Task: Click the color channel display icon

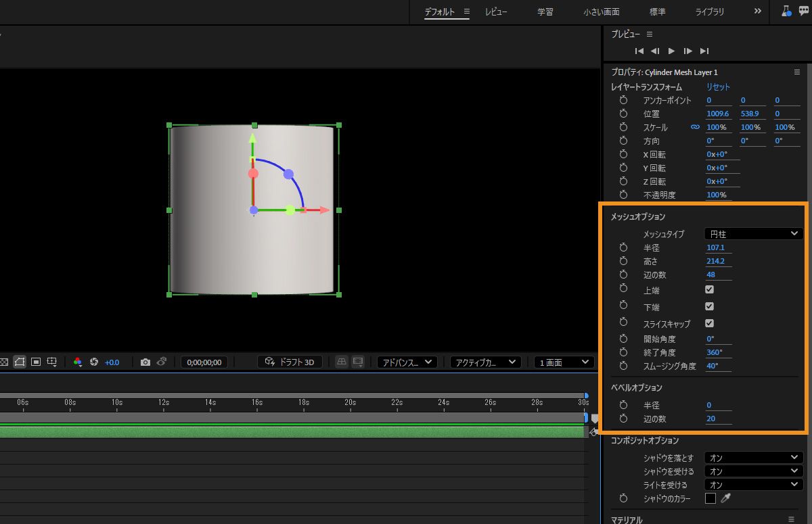Action: pyautogui.click(x=78, y=362)
